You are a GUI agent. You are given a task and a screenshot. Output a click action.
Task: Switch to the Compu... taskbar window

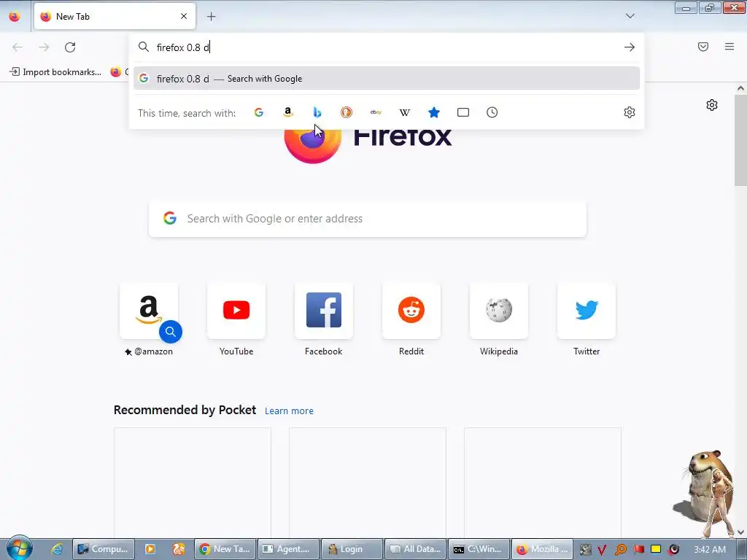point(104,549)
